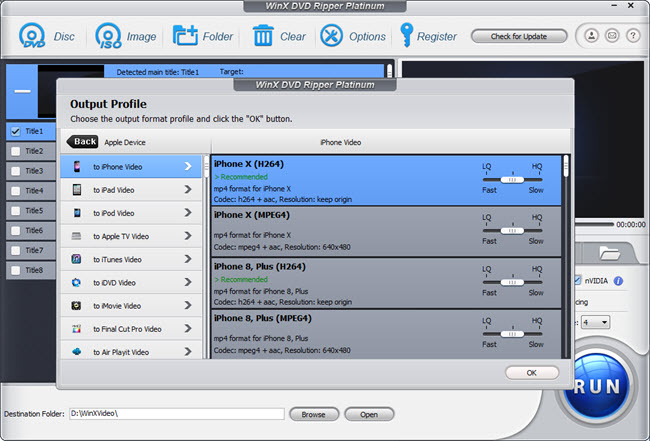Check the Title8 checkbox
Viewport: 650px width, 441px height.
pyautogui.click(x=15, y=271)
